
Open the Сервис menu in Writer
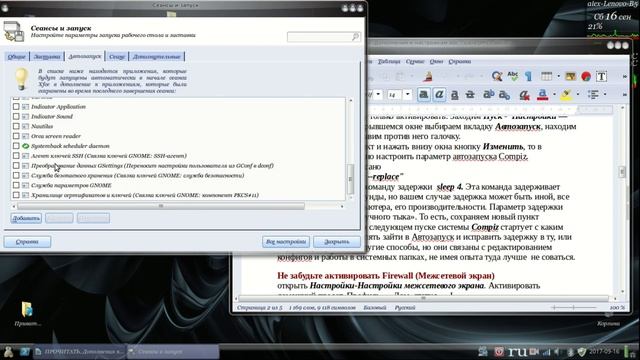[x=415, y=62]
